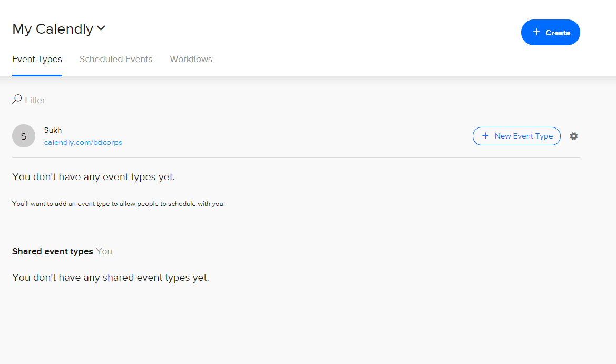Image resolution: width=616 pixels, height=364 pixels.
Task: Click the Sukh avatar circle
Action: tap(24, 136)
